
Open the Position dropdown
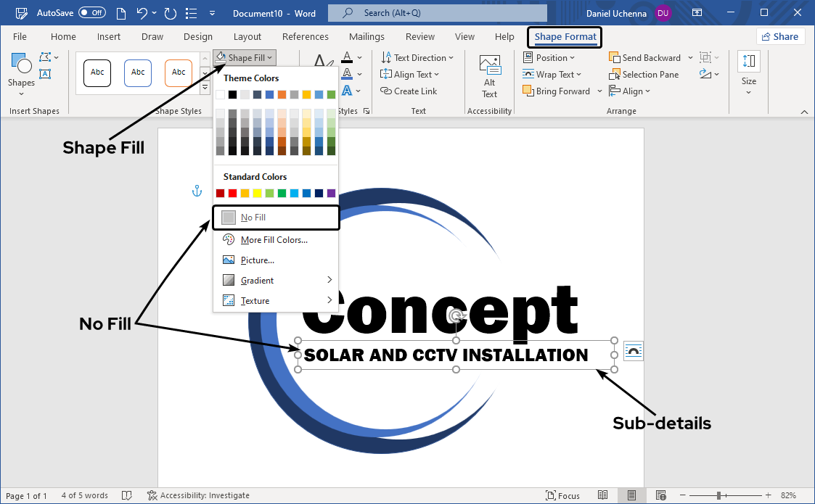549,57
